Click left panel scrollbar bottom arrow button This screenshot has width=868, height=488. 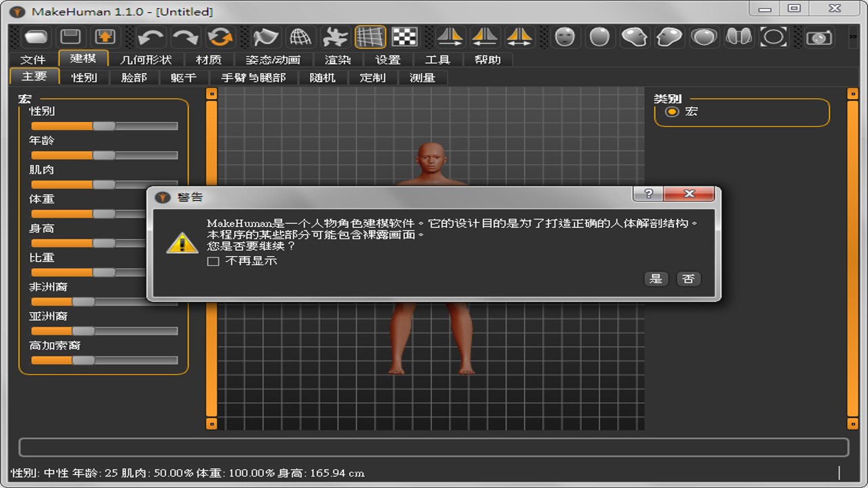[212, 424]
